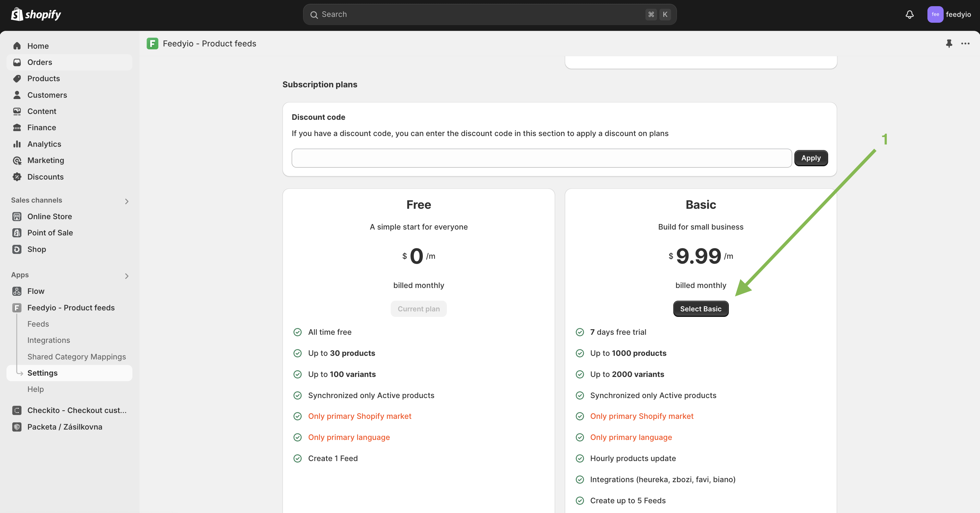This screenshot has height=513, width=980.
Task: Expand the Sales channels chevron
Action: 127,201
